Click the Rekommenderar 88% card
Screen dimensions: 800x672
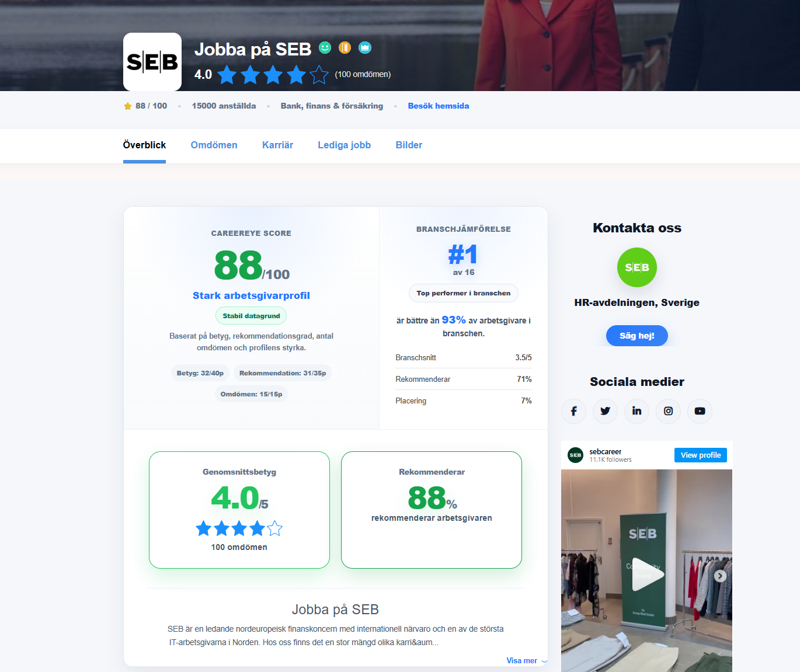coord(432,510)
